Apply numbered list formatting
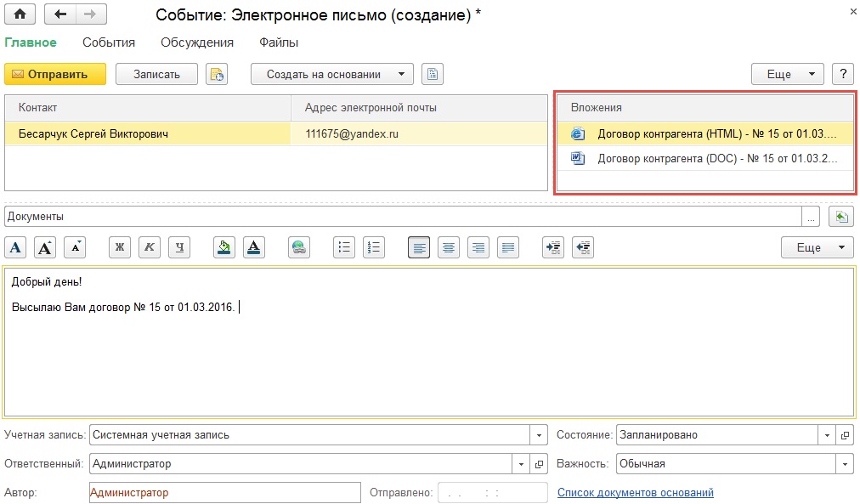The width and height of the screenshot is (860, 504). point(374,247)
